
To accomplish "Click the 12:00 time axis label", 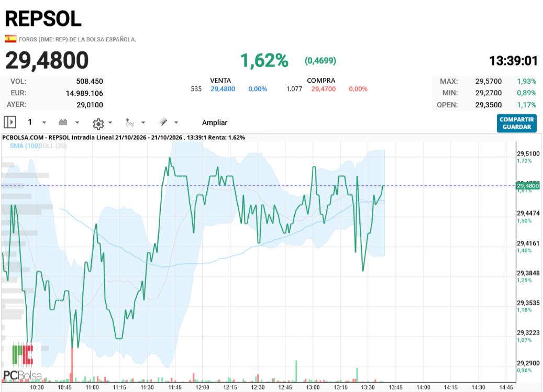I will tap(202, 387).
